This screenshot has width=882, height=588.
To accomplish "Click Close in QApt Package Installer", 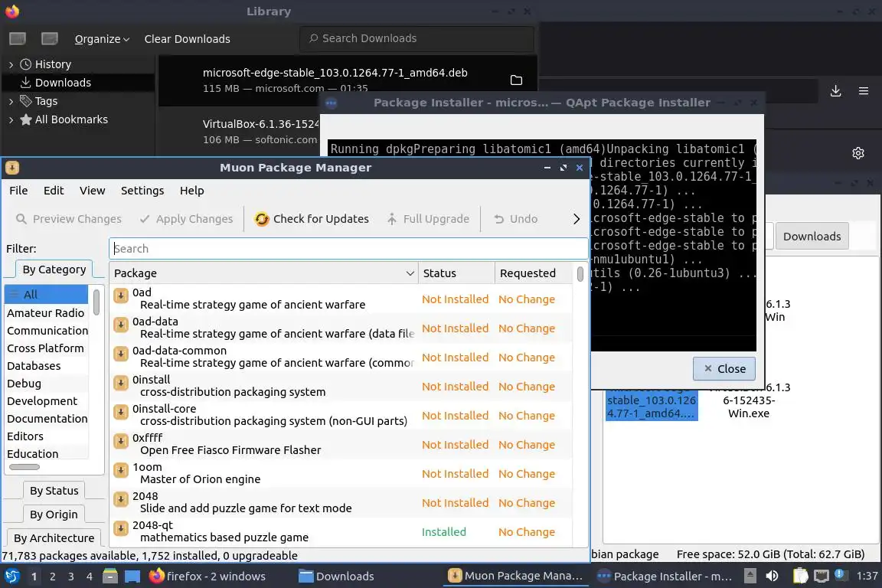I will (724, 368).
